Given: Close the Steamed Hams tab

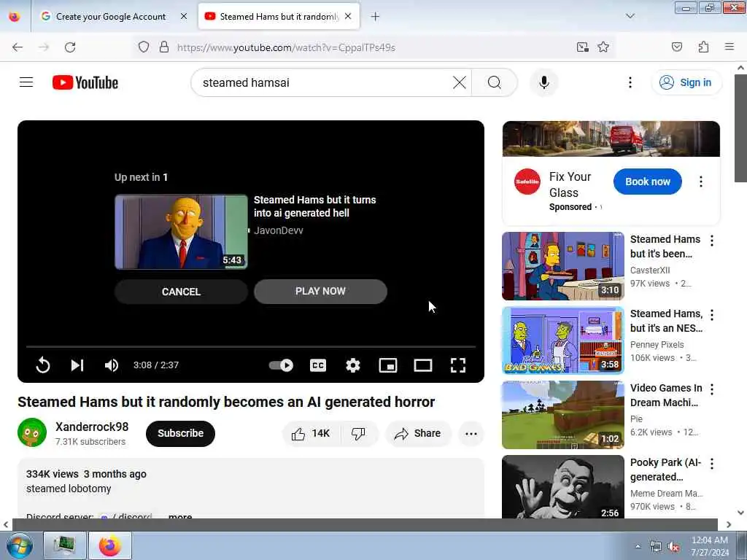Looking at the screenshot, I should tap(348, 17).
